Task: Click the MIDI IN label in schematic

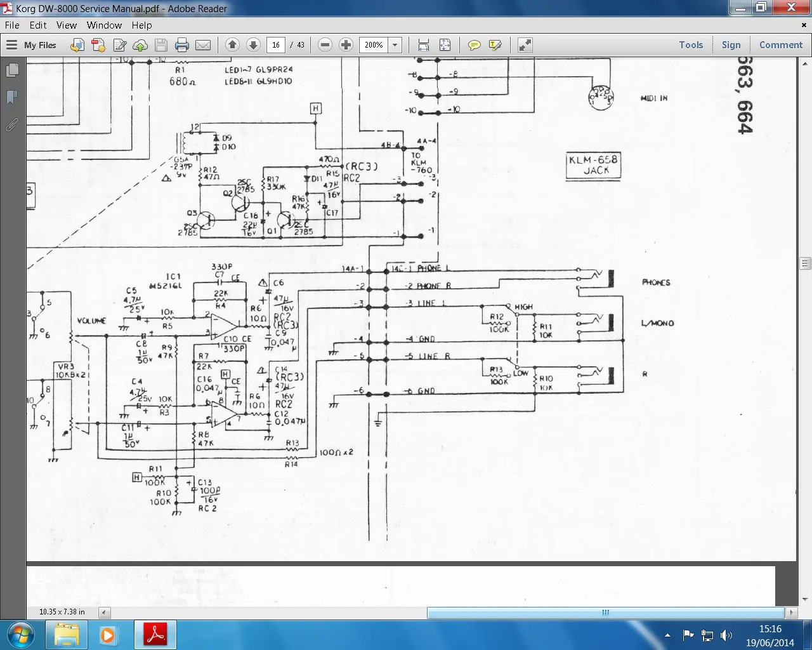Action: [x=654, y=98]
